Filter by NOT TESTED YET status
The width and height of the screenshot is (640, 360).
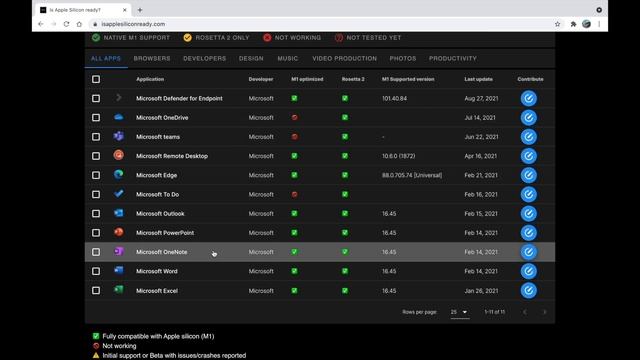tap(368, 38)
